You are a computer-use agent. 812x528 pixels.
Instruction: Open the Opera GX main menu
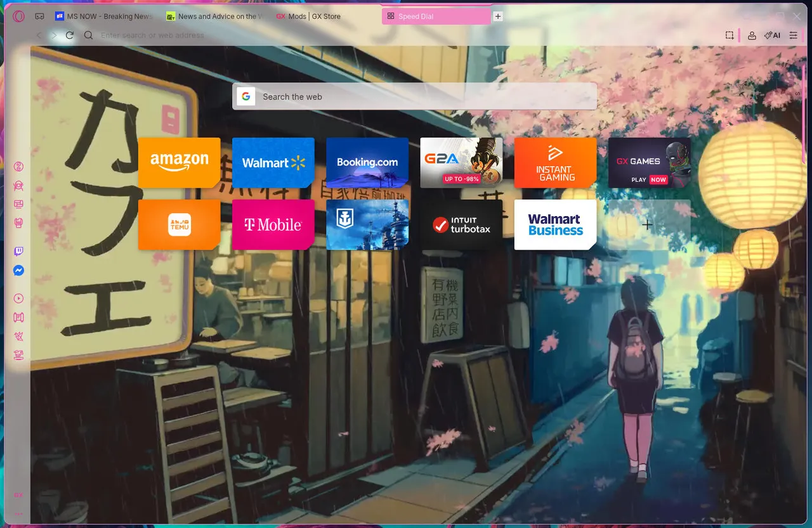tap(18, 16)
